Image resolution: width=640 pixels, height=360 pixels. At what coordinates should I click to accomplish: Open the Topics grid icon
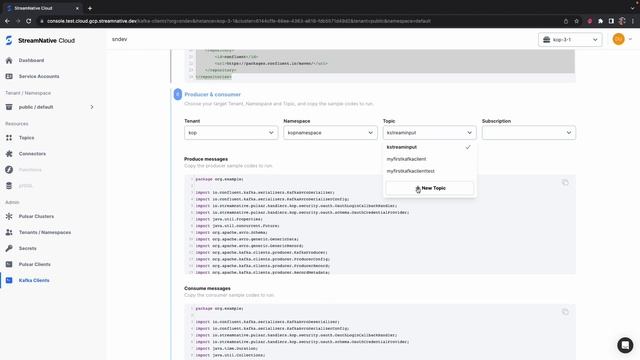tap(9, 138)
